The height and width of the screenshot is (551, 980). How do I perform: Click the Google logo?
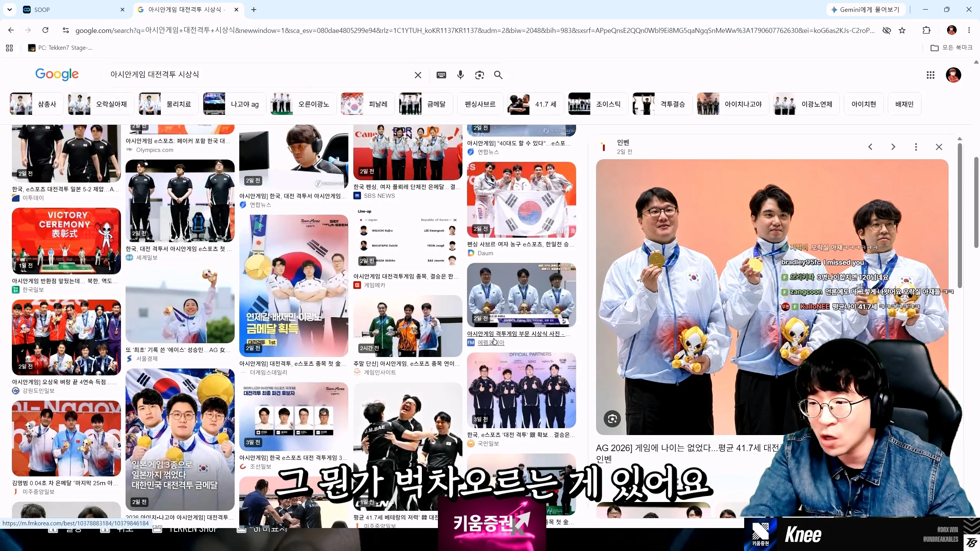pyautogui.click(x=57, y=74)
